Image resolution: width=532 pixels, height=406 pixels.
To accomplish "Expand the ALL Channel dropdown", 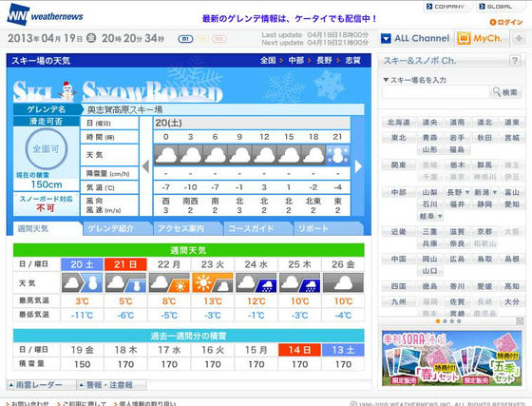I will pos(415,38).
